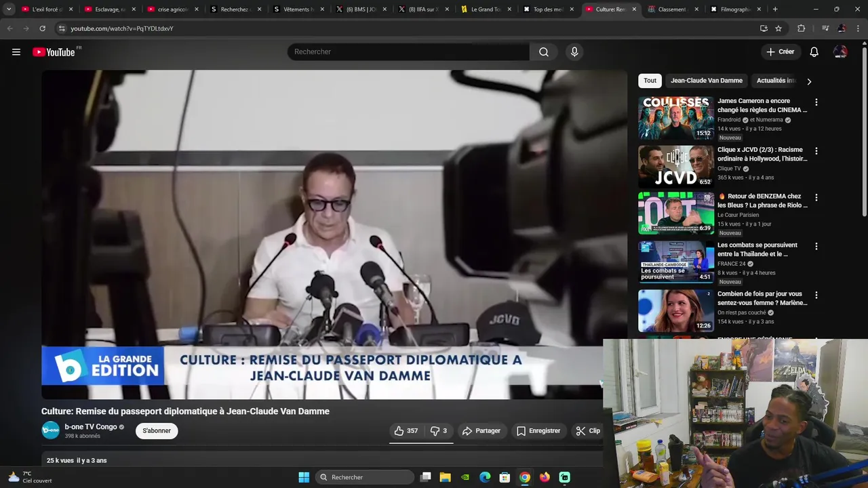Like the video with thumbs up

click(406, 431)
